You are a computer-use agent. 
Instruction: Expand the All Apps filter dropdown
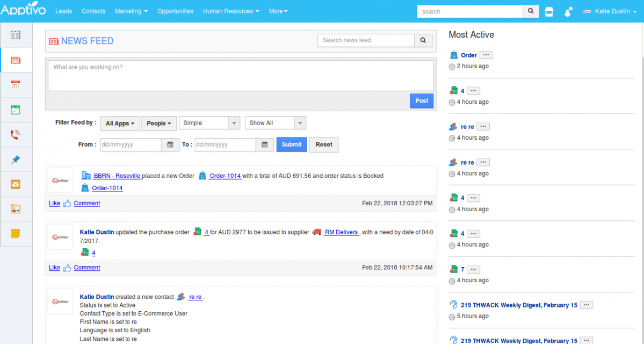[x=120, y=124]
